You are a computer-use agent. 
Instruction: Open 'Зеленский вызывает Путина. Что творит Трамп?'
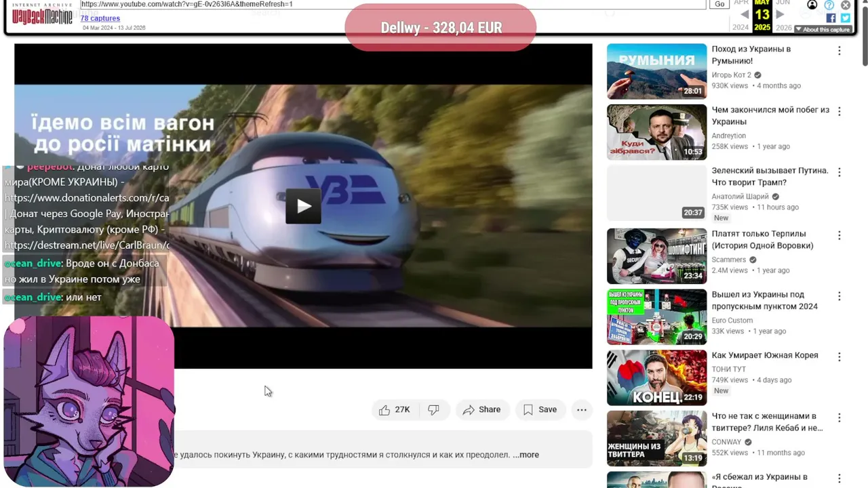pyautogui.click(x=770, y=177)
